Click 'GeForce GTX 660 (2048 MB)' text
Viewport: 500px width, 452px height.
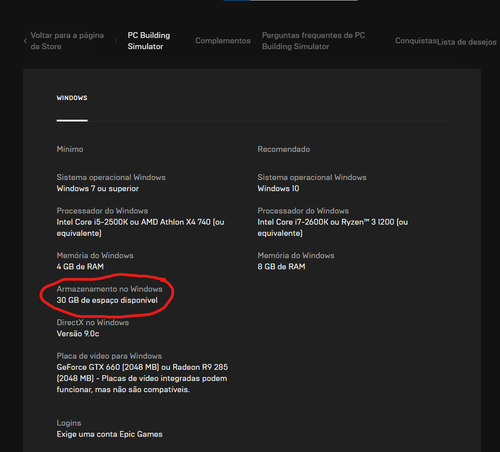coord(107,367)
